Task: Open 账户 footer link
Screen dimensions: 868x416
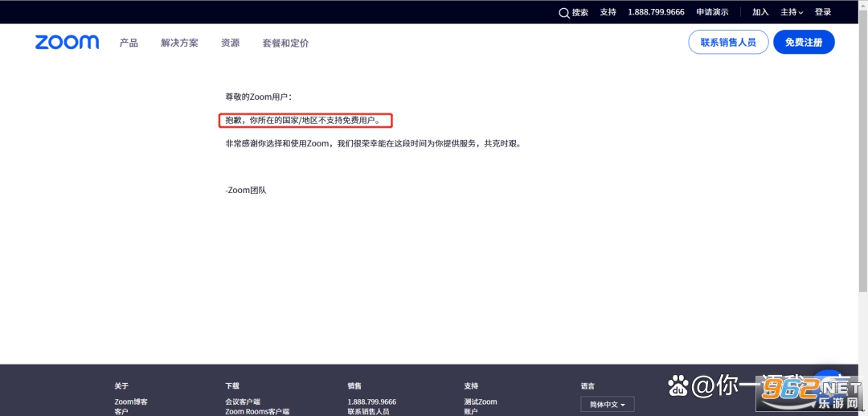Action: 471,411
